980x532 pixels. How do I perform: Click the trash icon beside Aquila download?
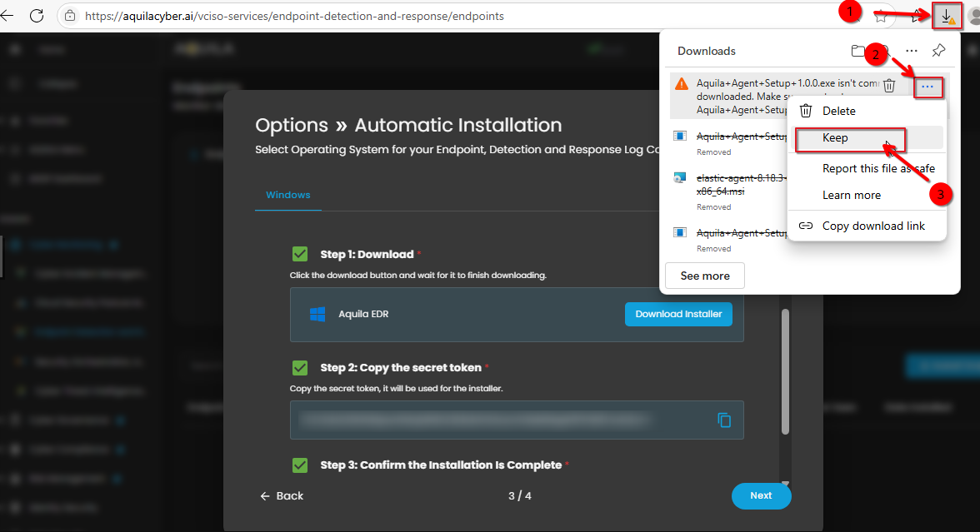(x=889, y=86)
